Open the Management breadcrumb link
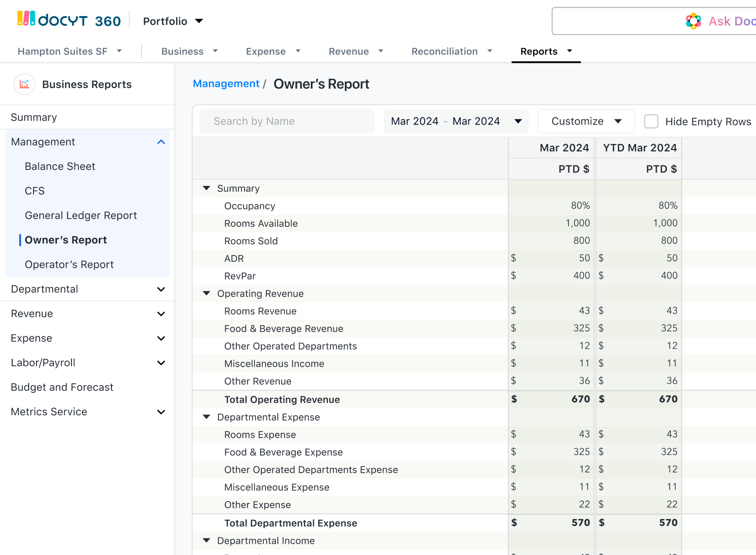Image resolution: width=756 pixels, height=555 pixels. pos(226,83)
